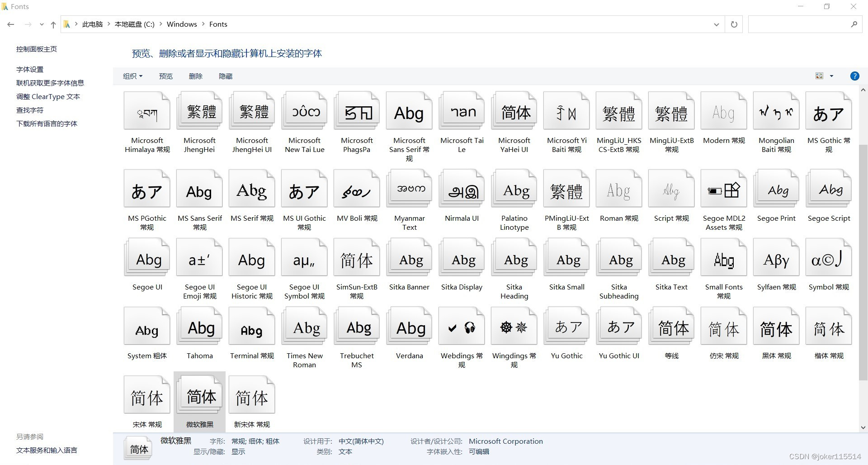Select the Segoe UI Emoji font
This screenshot has width=868, height=465.
point(199,258)
